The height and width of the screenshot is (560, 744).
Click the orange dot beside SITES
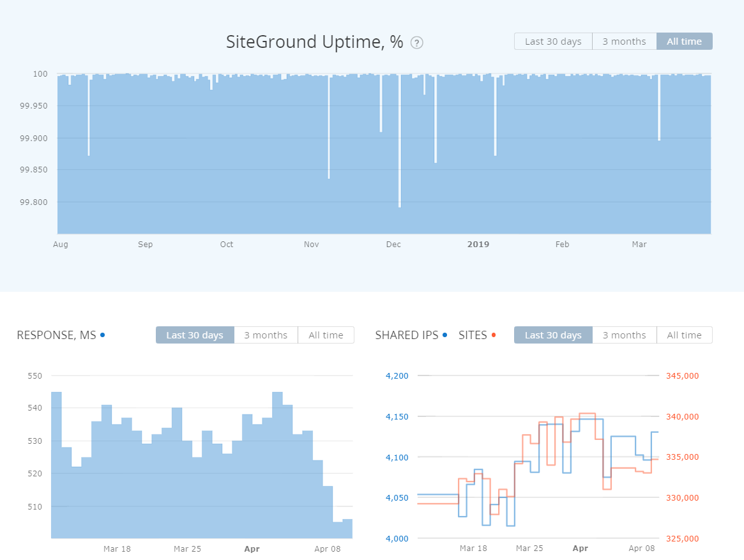(494, 335)
